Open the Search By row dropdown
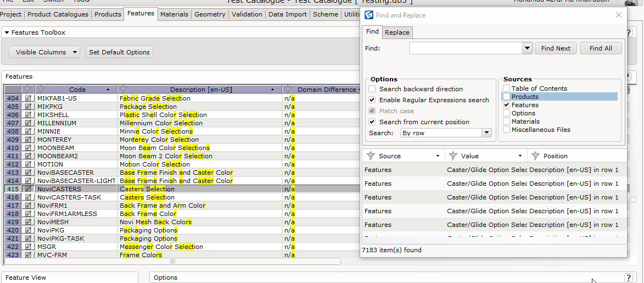This screenshot has width=644, height=283. pyautogui.click(x=486, y=133)
